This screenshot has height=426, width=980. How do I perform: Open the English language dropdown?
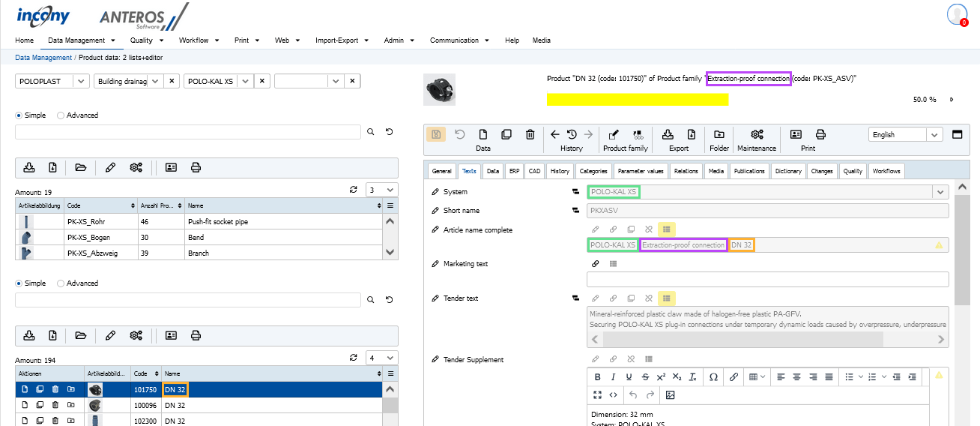pyautogui.click(x=934, y=135)
